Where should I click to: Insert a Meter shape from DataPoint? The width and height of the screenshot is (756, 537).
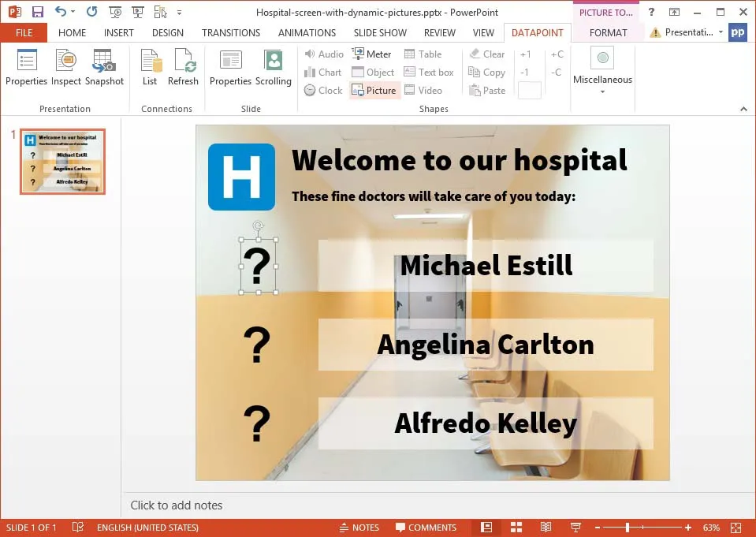click(372, 54)
